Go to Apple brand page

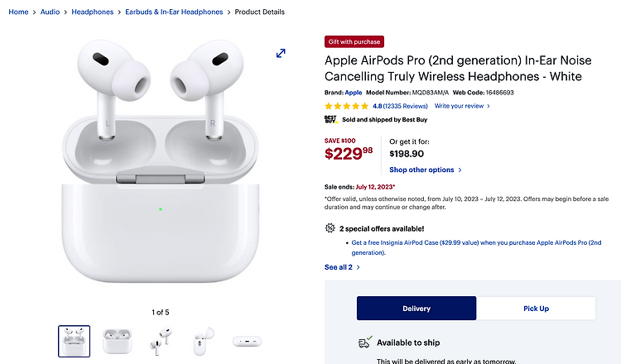click(354, 93)
